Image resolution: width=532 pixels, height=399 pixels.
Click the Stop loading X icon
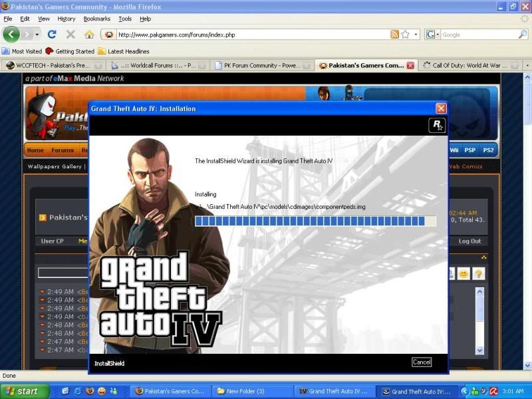[x=70, y=35]
